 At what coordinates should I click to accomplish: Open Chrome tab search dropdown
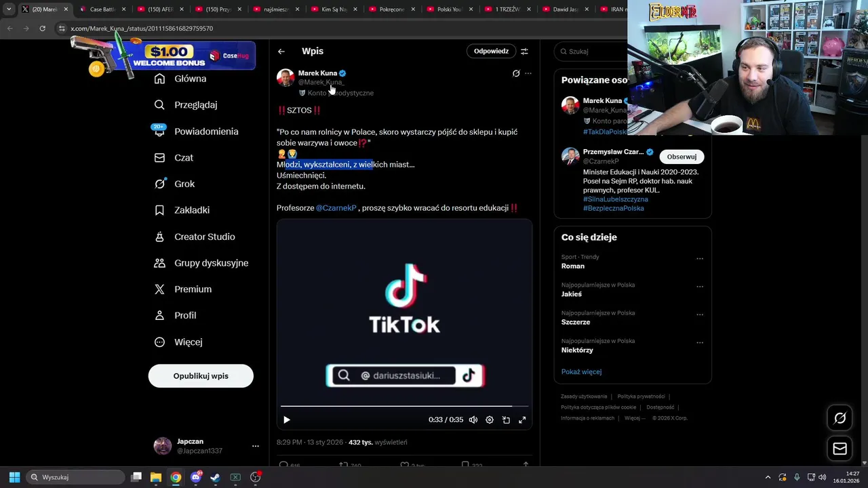point(9,9)
